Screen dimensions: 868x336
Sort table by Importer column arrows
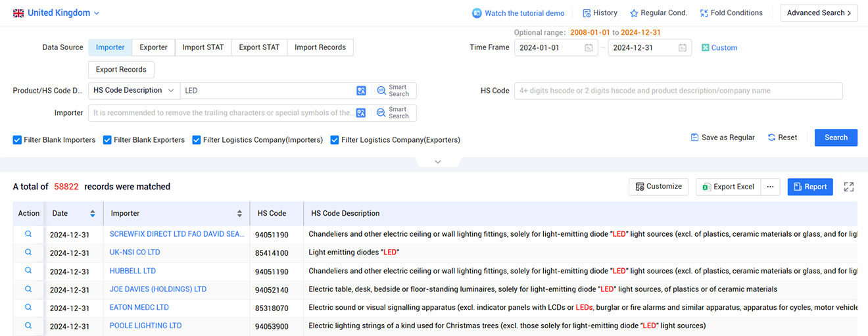click(239, 214)
